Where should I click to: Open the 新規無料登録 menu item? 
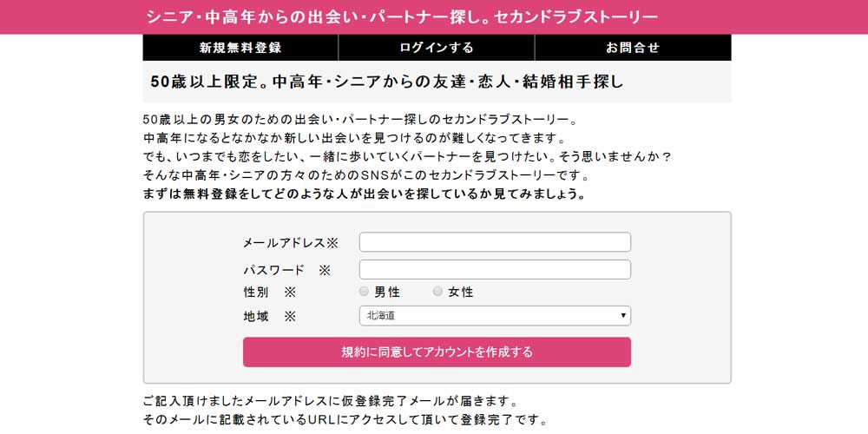pyautogui.click(x=240, y=48)
